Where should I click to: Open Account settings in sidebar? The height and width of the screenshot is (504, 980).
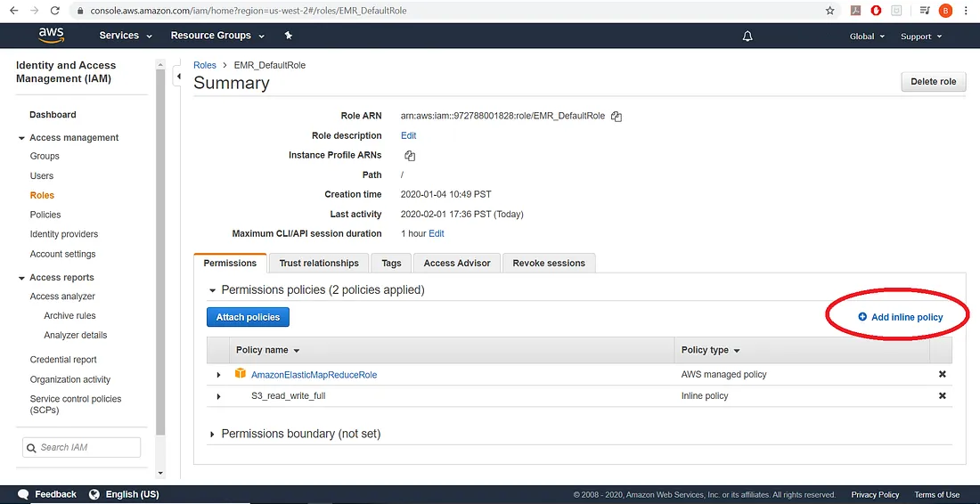pos(62,254)
